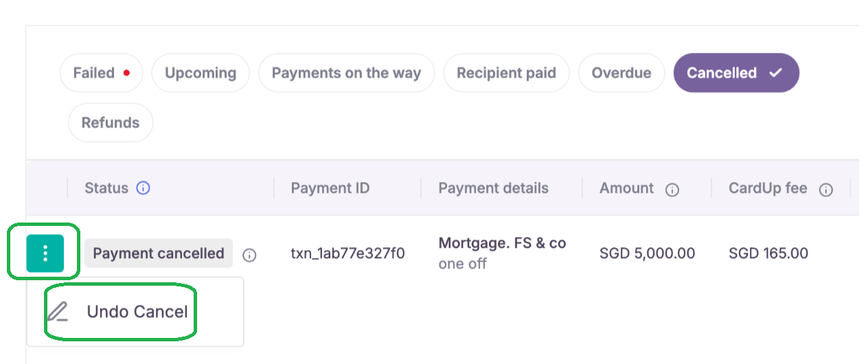Click the checkmark on Cancelled filter
The width and height of the screenshot is (868, 364).
tap(775, 73)
